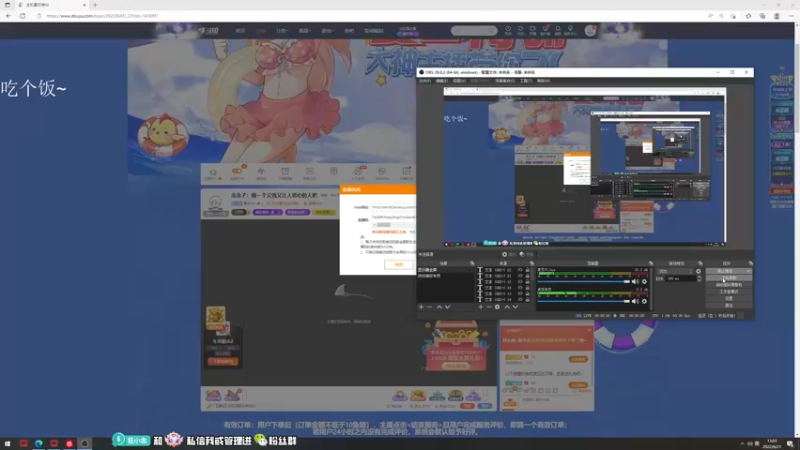The height and width of the screenshot is (450, 800).
Task: Click 开始录制 (Start Recording) in OBS Controls
Action: (x=729, y=278)
